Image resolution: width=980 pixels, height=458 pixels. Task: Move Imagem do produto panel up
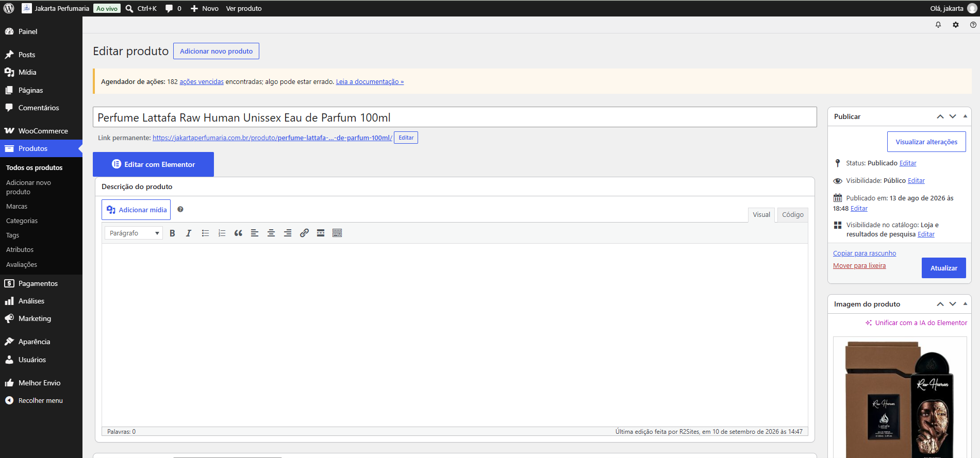coord(940,304)
